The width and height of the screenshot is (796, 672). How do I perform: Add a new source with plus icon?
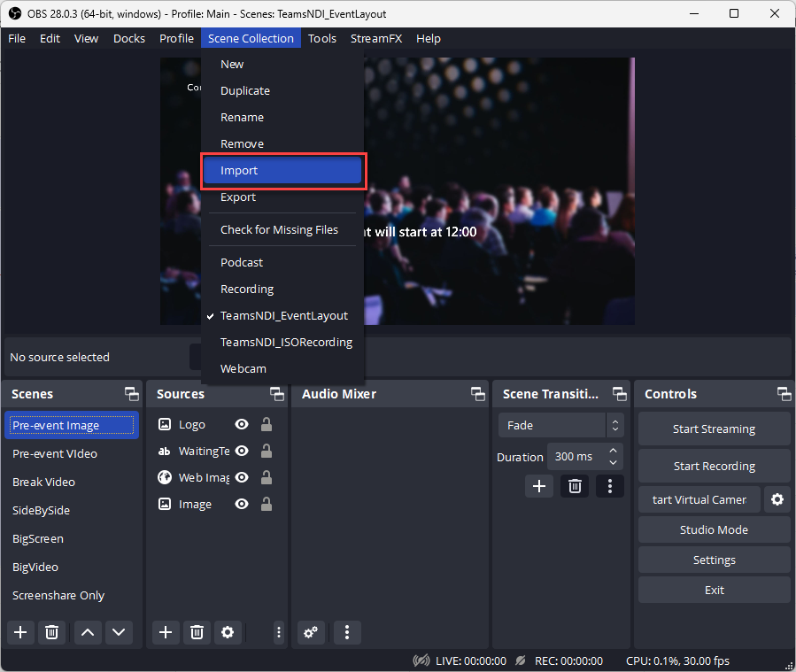[166, 632]
